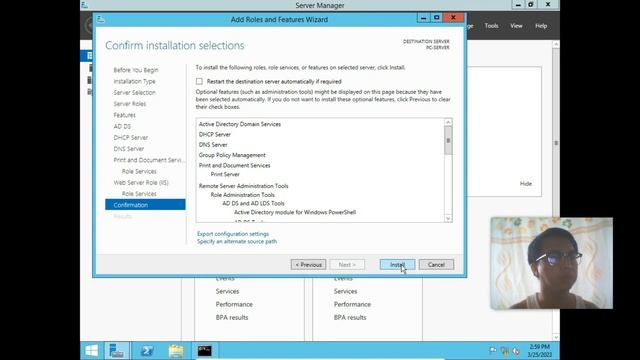
Task: Go to Features step
Action: coord(124,115)
